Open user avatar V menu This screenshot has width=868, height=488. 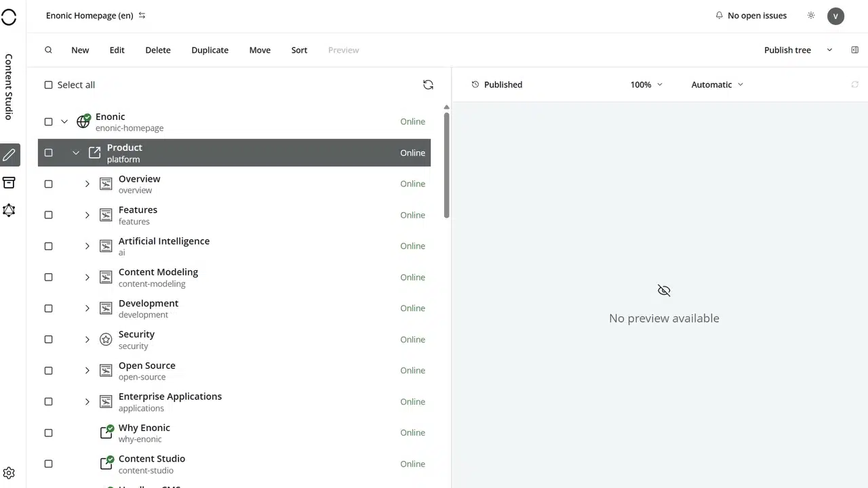click(835, 16)
